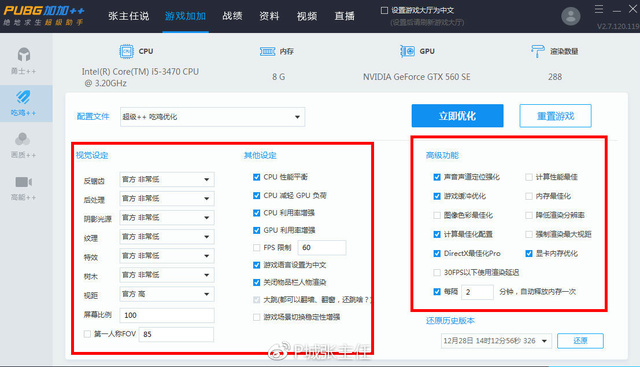This screenshot has height=367, width=640.
Task: Enable 30FPS以下使用渲染延迟 checkbox
Action: pyautogui.click(x=437, y=272)
